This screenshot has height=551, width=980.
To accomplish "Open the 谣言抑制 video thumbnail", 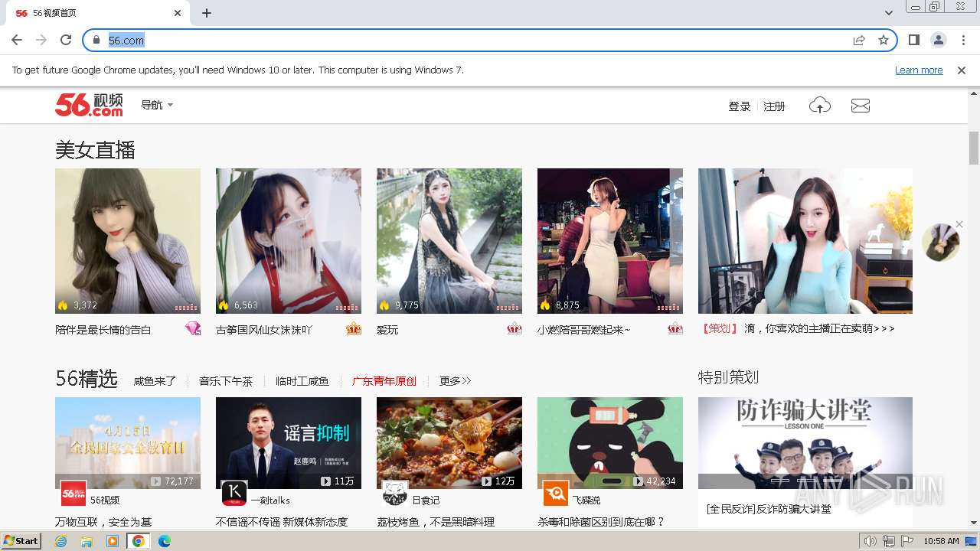I will 289,443.
